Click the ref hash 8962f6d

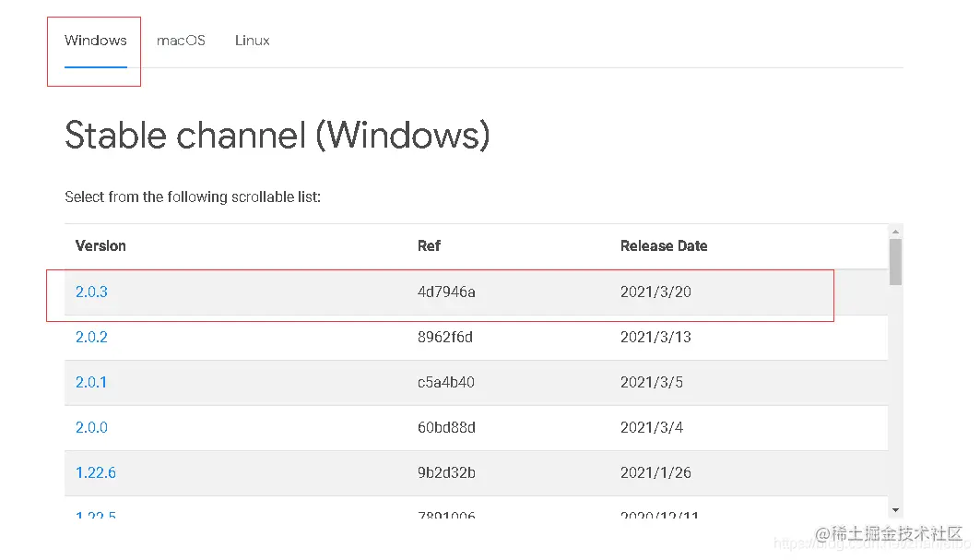click(445, 337)
